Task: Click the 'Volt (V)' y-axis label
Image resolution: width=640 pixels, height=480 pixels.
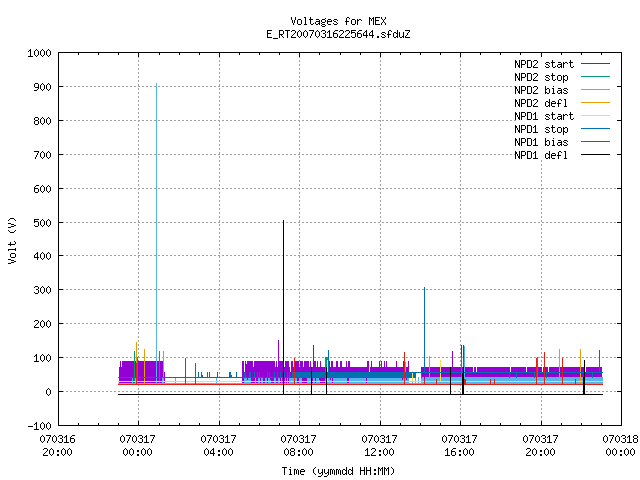Action: [12, 240]
